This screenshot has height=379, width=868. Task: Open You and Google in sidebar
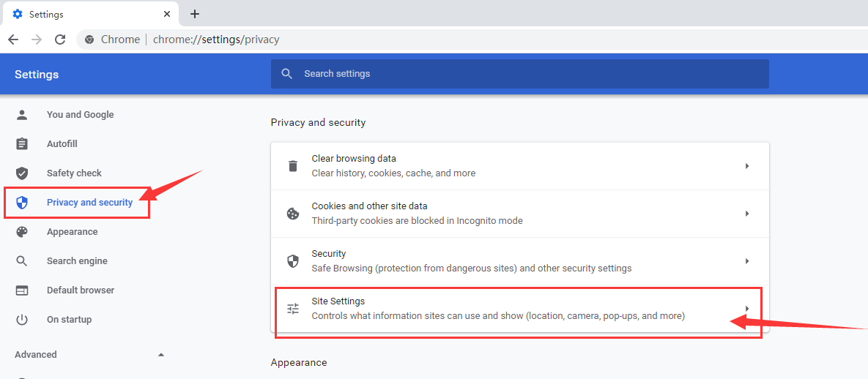[81, 115]
